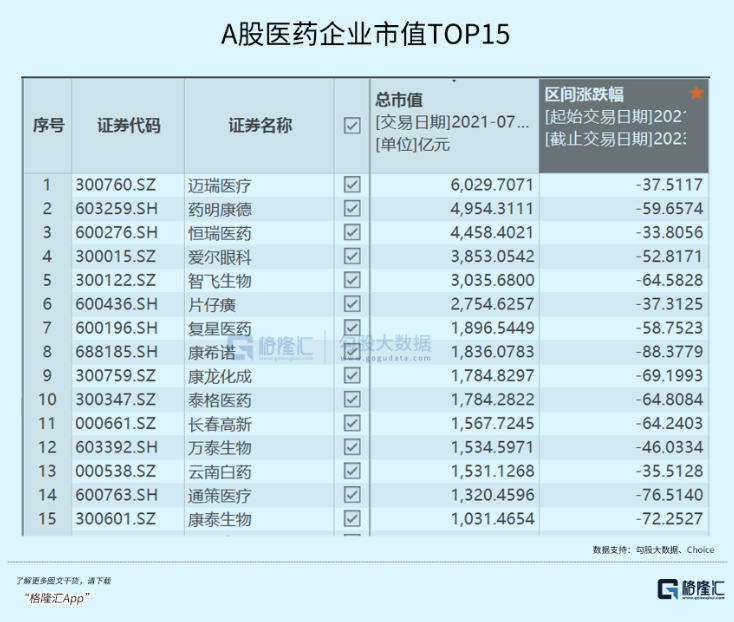Viewport: 734px width, 622px height.
Task: Select stock code 300759.SZ
Action: (115, 376)
